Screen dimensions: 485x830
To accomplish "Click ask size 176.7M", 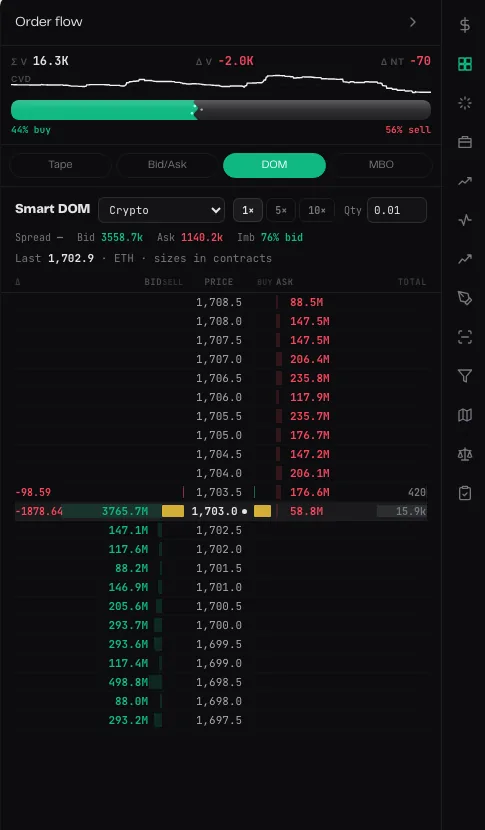I will [310, 435].
